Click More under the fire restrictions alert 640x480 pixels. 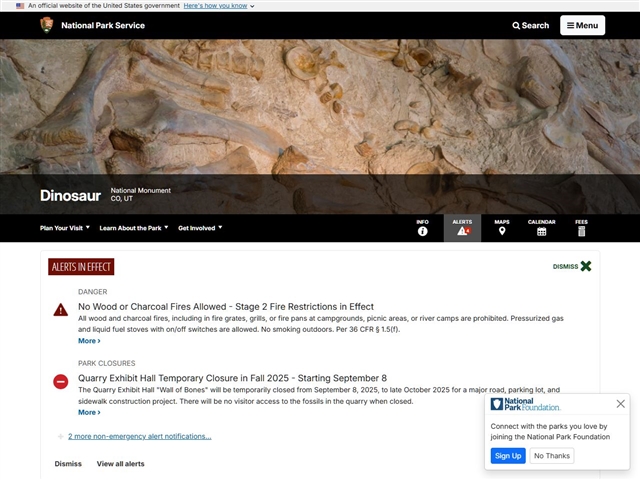click(89, 341)
